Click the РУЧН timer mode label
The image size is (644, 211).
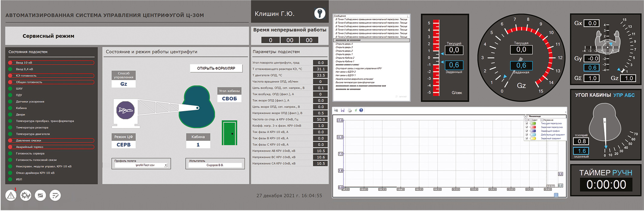coord(622,173)
